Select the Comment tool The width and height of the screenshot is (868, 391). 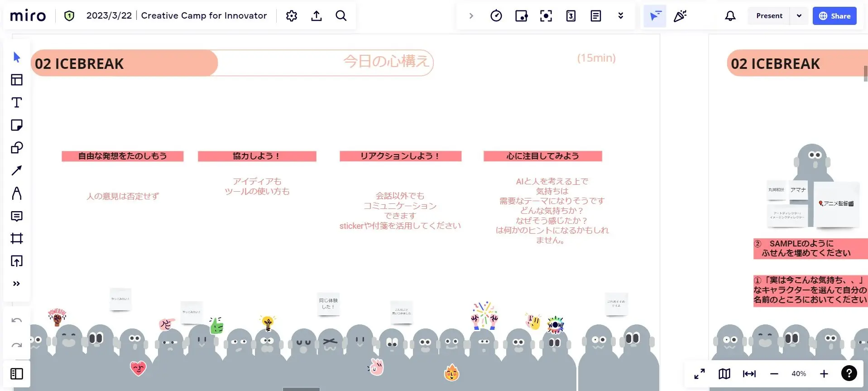tap(17, 216)
